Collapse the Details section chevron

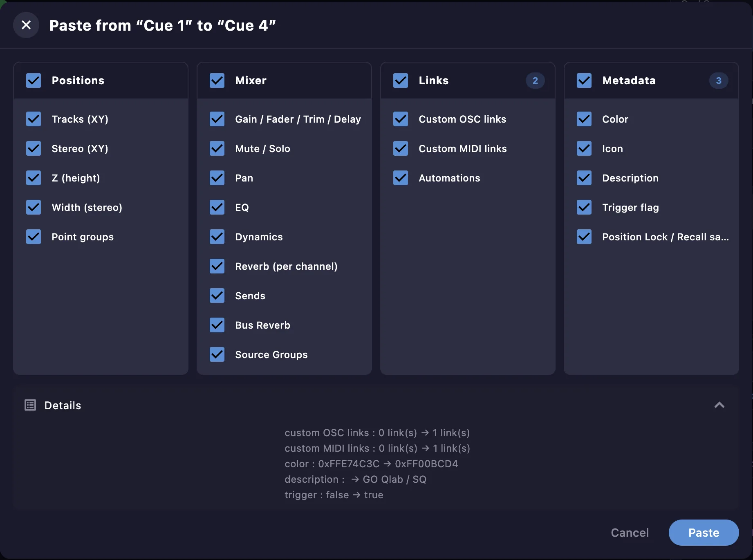(719, 405)
